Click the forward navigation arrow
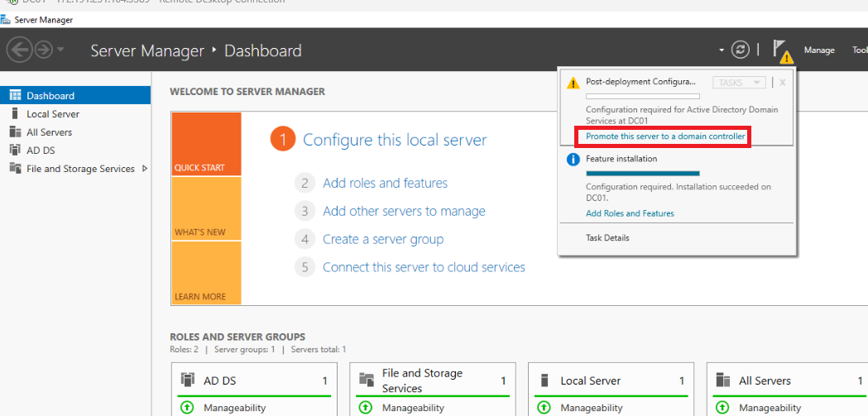The image size is (868, 416). click(x=43, y=50)
